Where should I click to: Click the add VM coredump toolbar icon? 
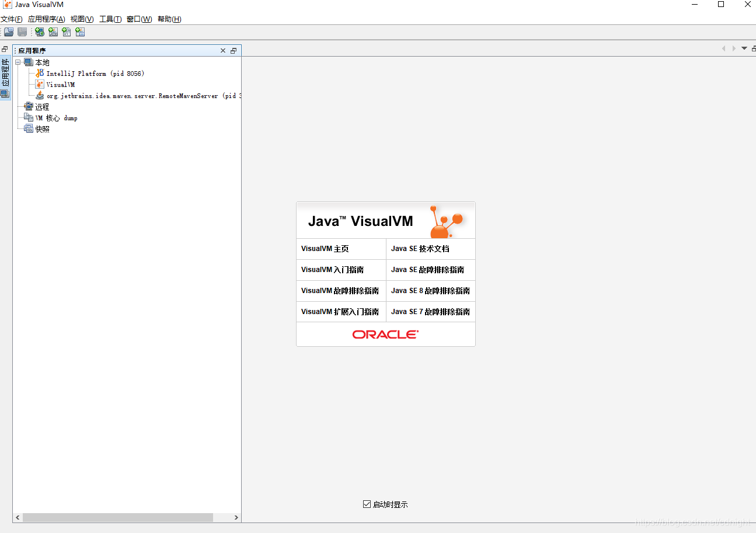[67, 32]
